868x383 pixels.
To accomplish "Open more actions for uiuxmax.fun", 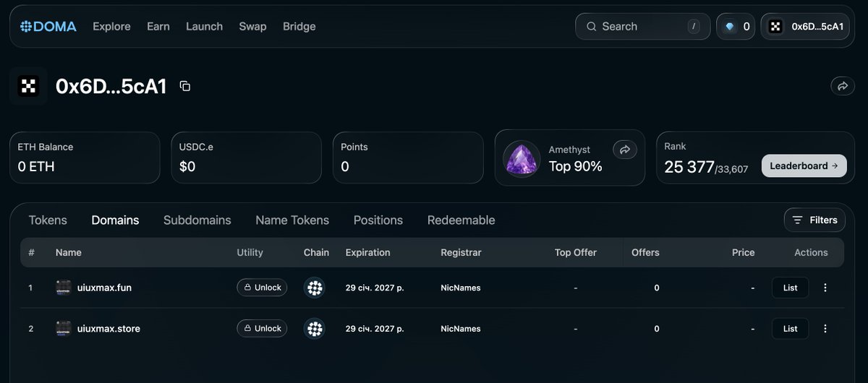I will click(x=825, y=288).
